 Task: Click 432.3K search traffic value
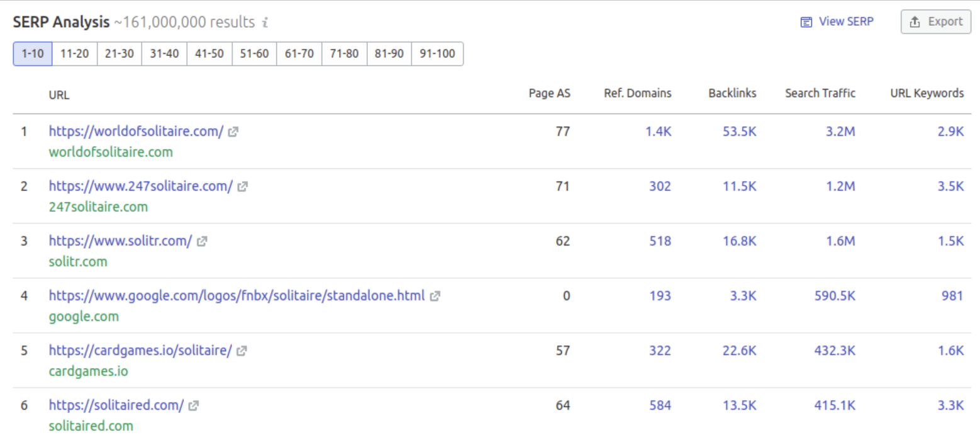(835, 351)
